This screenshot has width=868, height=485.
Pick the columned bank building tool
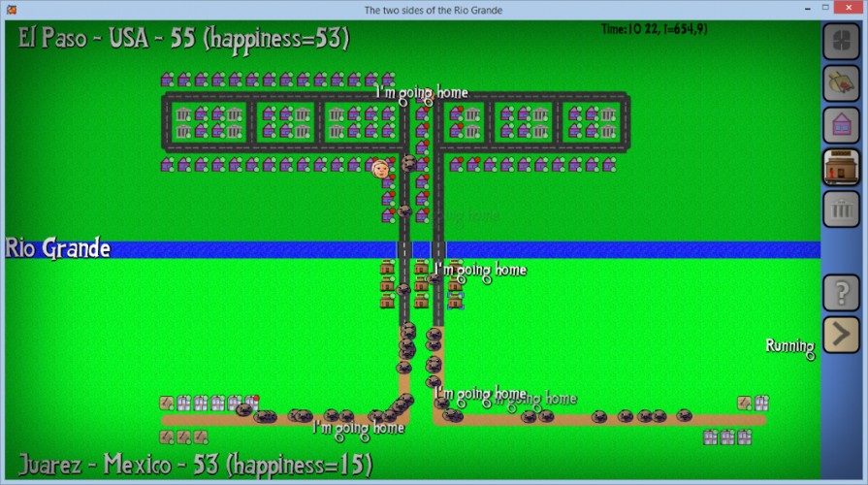tap(841, 210)
